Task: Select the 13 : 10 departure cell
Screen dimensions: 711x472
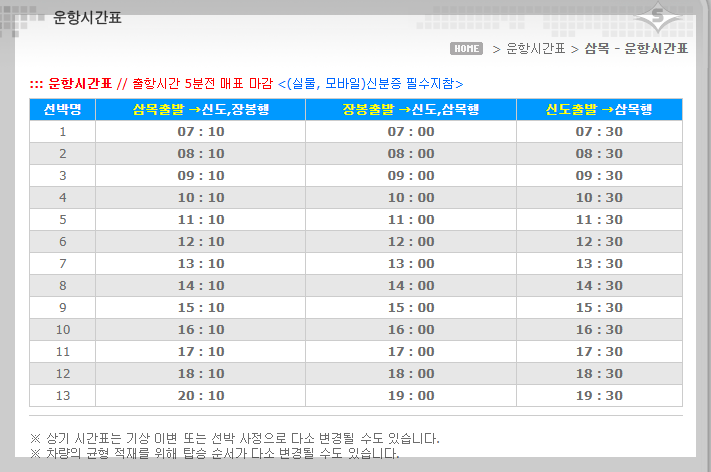Action: click(201, 263)
